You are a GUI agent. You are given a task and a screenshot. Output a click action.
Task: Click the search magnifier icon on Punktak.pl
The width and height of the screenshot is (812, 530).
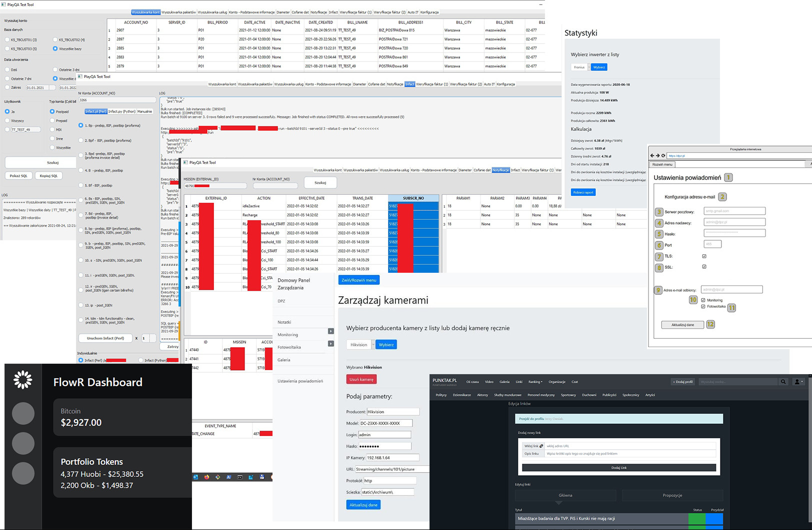pos(783,382)
